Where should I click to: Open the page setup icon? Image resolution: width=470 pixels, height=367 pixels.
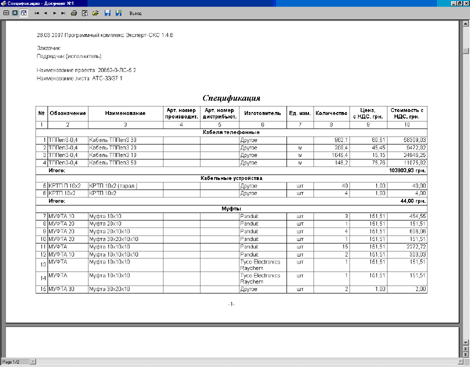[x=85, y=13]
